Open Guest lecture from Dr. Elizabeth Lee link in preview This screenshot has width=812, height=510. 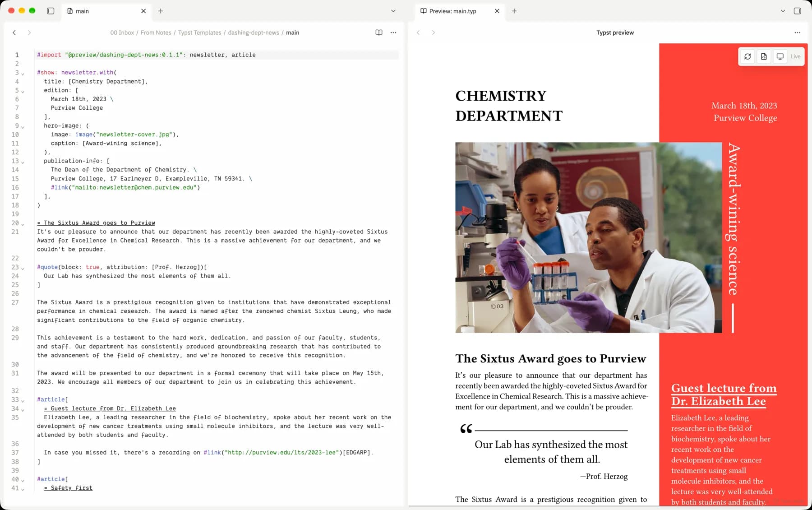(x=724, y=395)
